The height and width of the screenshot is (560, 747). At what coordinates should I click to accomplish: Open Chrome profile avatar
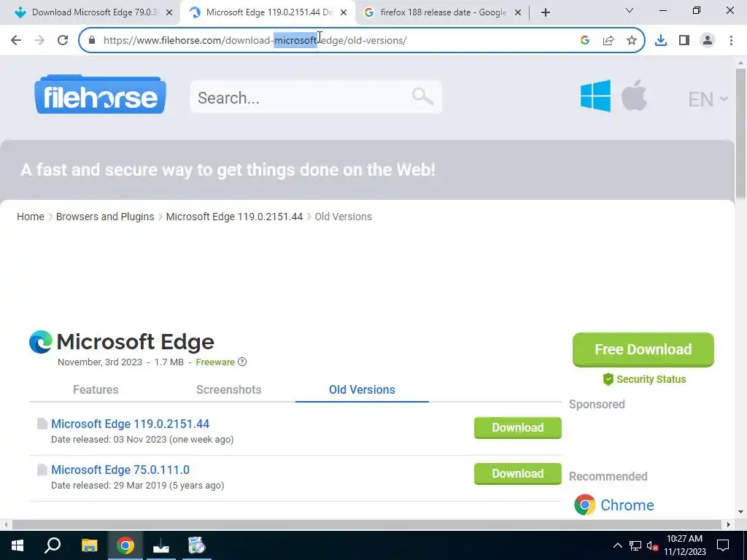708,41
